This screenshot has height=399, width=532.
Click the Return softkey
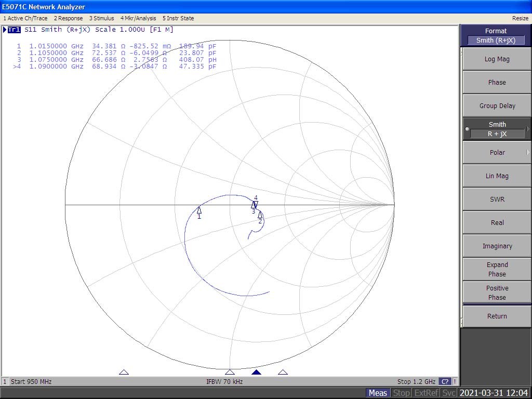pos(497,316)
